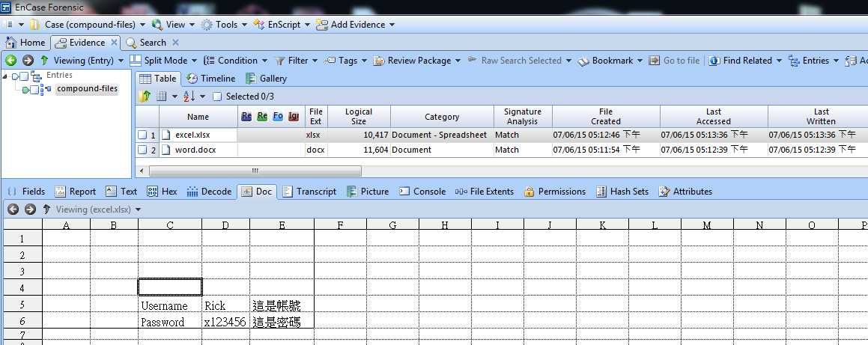Click the Signature Analysis column header
This screenshot has width=868, height=345.
point(523,117)
